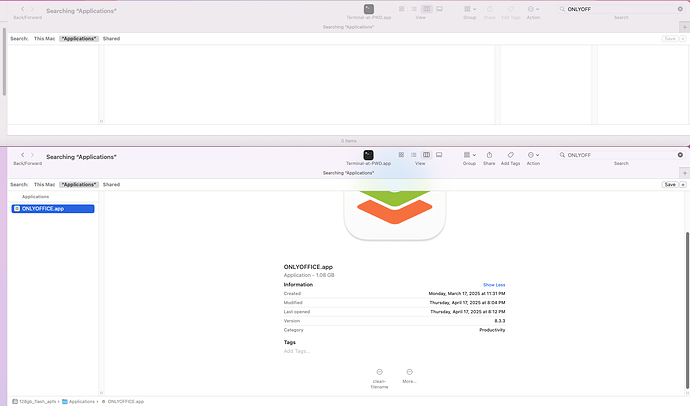Switch upper window to list view
Screen dimensions: 690x406
tap(414, 9)
